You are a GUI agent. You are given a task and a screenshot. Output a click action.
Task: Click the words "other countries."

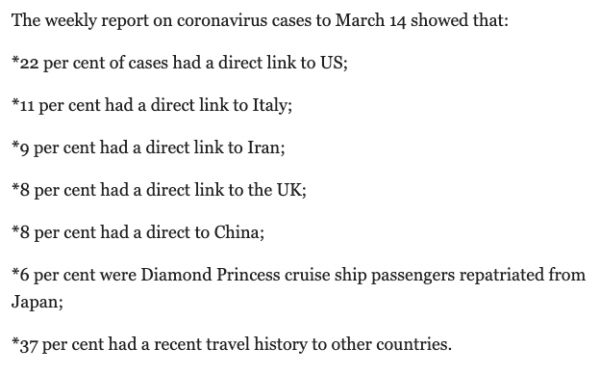391,344
